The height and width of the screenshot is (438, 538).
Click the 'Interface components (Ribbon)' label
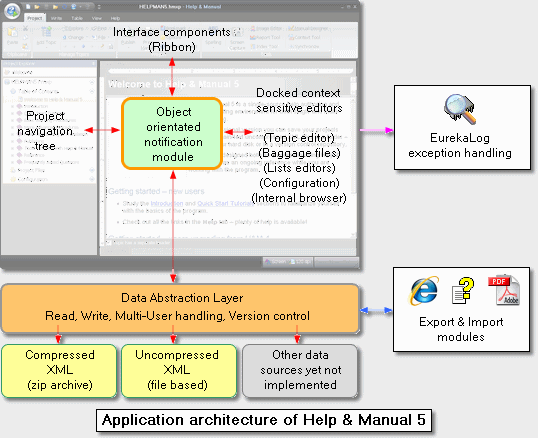click(172, 39)
